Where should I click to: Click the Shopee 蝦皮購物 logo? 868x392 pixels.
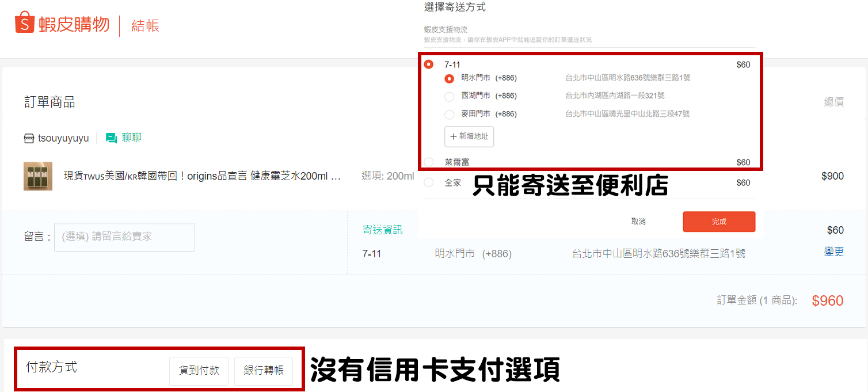click(62, 24)
